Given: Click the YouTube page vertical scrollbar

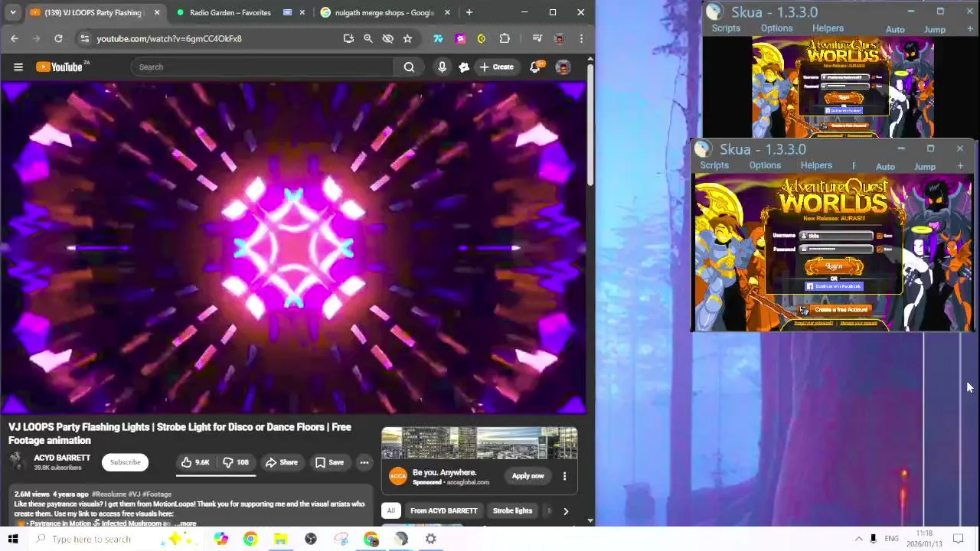Looking at the screenshot, I should 590,124.
